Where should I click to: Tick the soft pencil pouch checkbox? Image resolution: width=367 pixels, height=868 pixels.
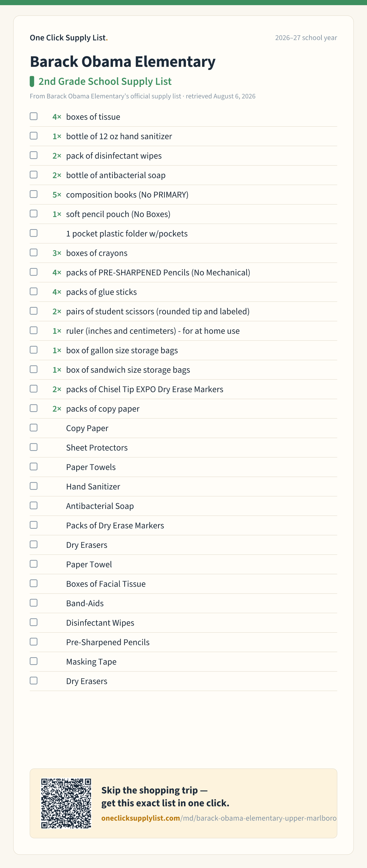coord(34,214)
